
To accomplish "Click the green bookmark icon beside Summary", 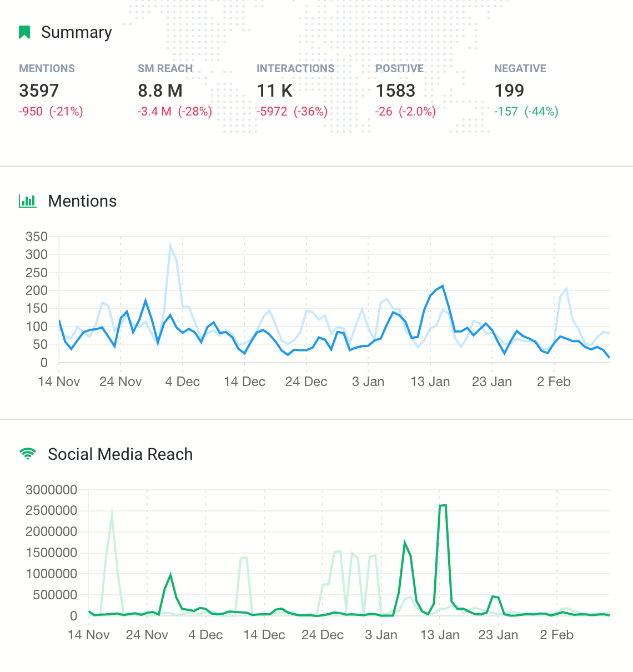I will pos(23,32).
